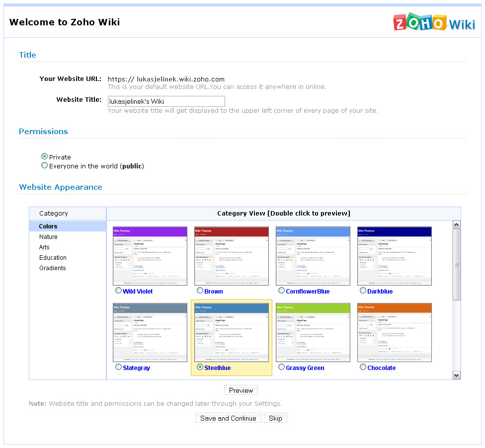This screenshot has width=485, height=448.
Task: Choose the Wild Violet theme radio button
Action: pos(118,291)
